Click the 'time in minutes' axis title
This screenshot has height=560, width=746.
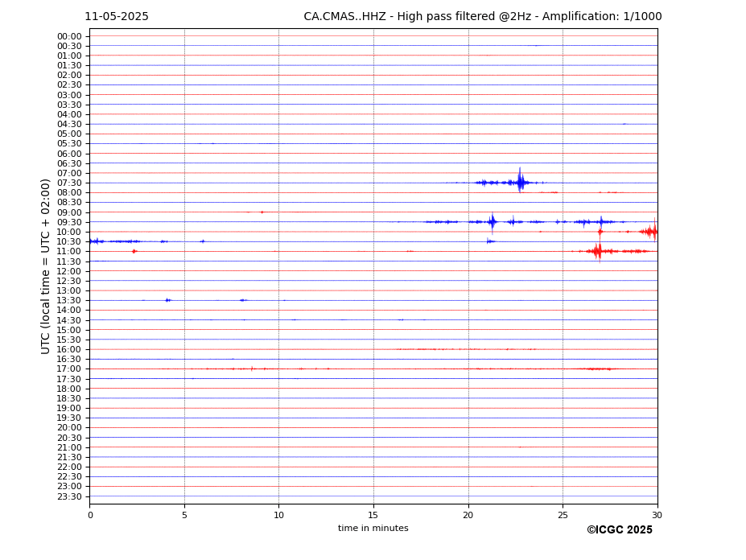(373, 528)
